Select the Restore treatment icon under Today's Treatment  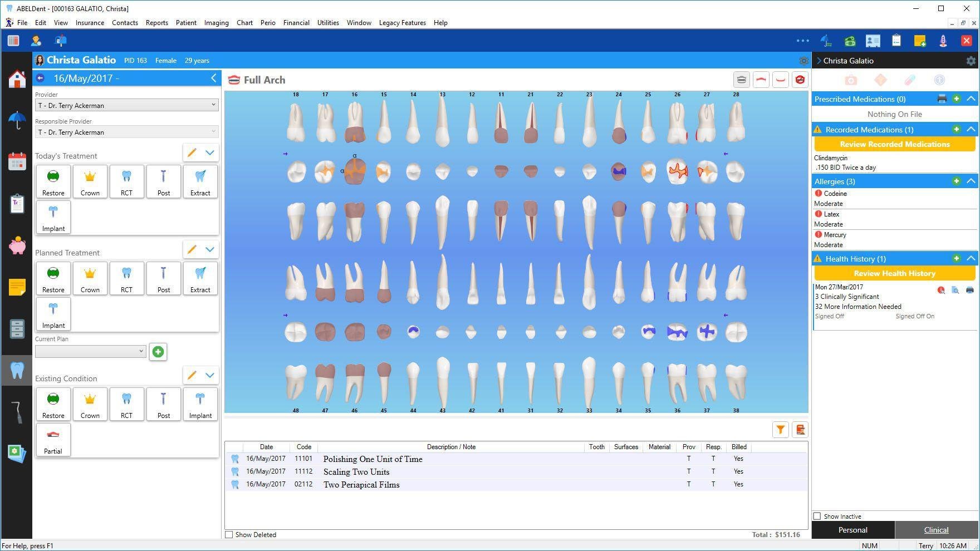pos(53,181)
